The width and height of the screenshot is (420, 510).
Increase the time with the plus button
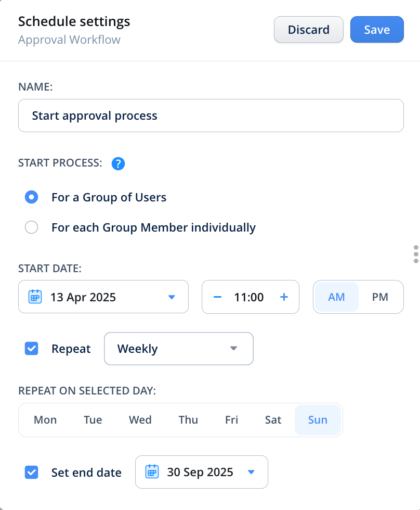point(284,297)
